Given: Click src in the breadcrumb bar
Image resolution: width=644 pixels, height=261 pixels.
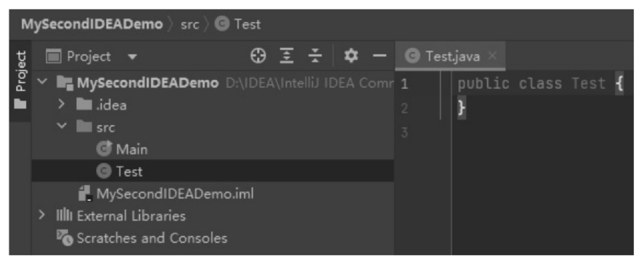Looking at the screenshot, I should click(190, 25).
